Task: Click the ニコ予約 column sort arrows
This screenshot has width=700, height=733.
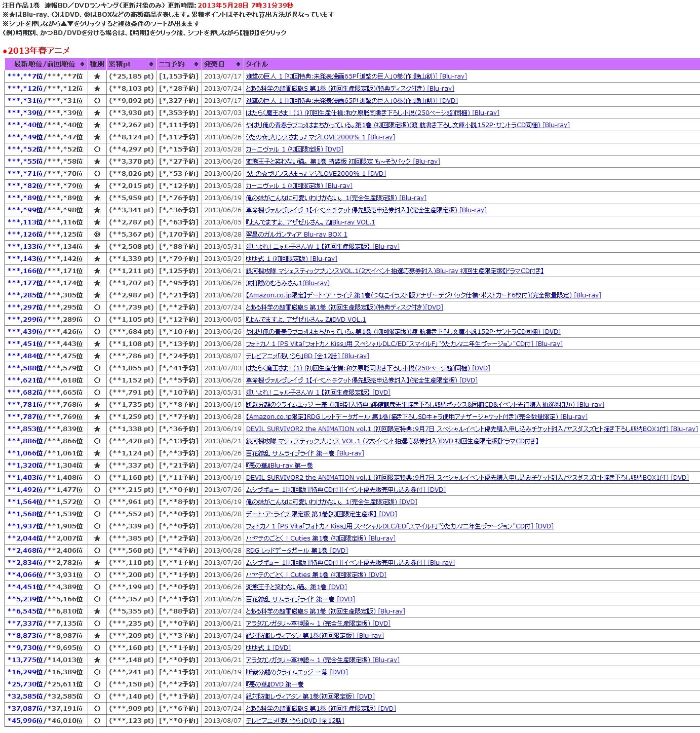Action: (196, 64)
